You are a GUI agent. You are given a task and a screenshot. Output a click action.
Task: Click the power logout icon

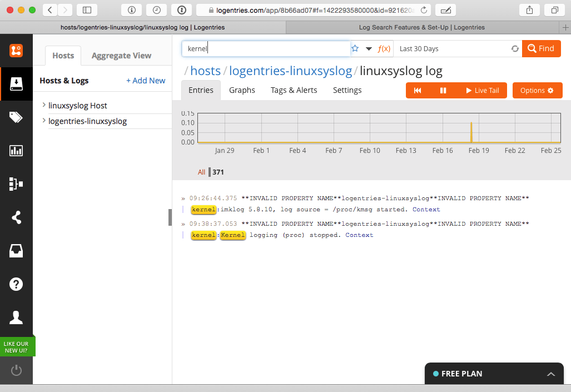[16, 370]
